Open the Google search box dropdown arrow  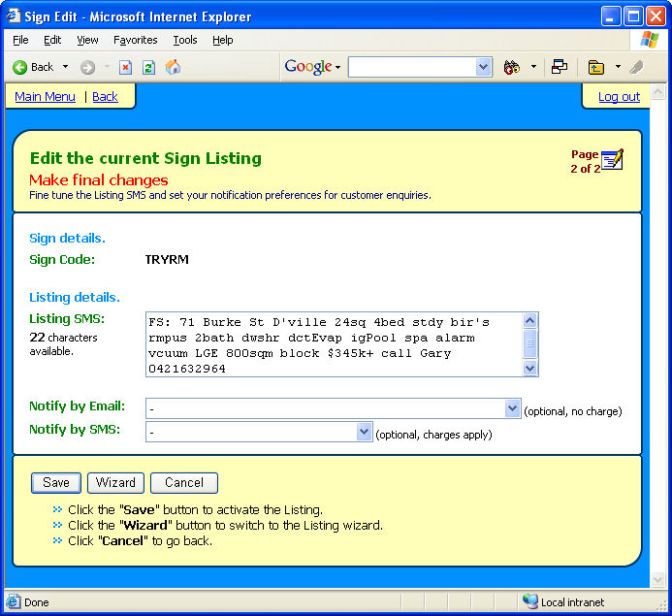pyautogui.click(x=483, y=67)
